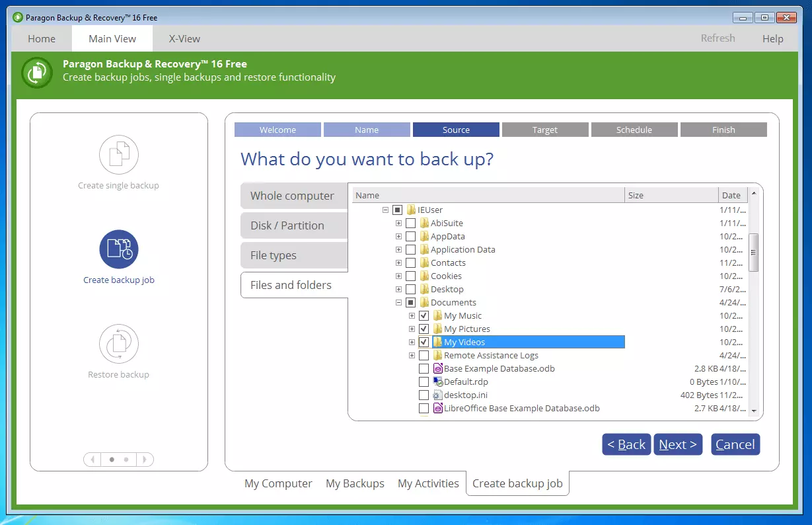Uncheck the My Music folder checkbox
This screenshot has height=525, width=812.
424,315
